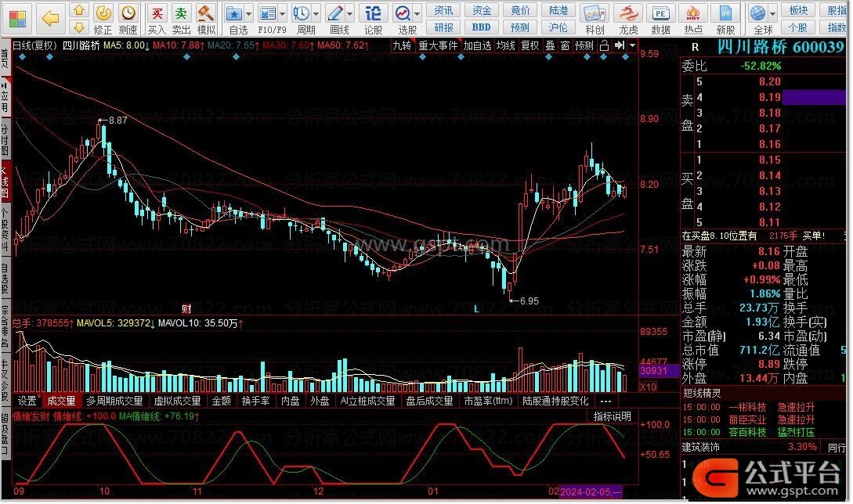The image size is (853, 504).
Task: Open the 论股 discussion icon
Action: [x=373, y=19]
